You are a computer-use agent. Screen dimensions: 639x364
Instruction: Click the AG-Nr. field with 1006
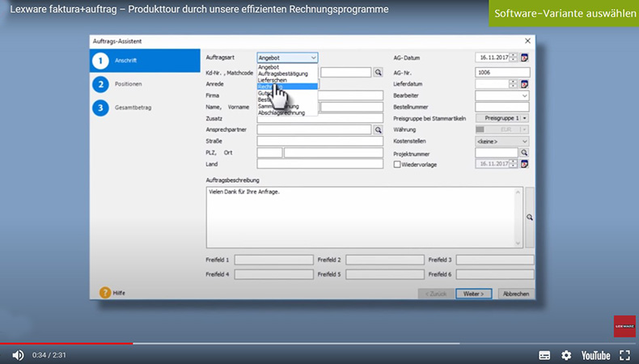coord(502,73)
